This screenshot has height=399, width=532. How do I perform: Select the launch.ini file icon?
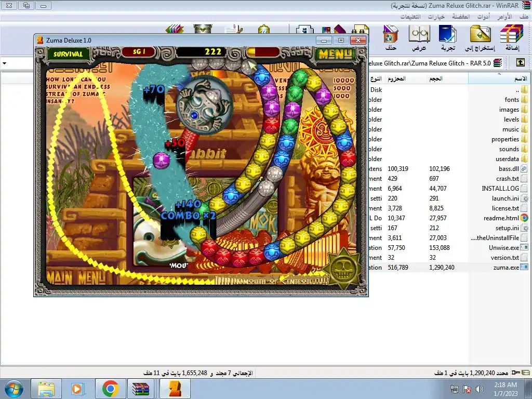(x=525, y=198)
